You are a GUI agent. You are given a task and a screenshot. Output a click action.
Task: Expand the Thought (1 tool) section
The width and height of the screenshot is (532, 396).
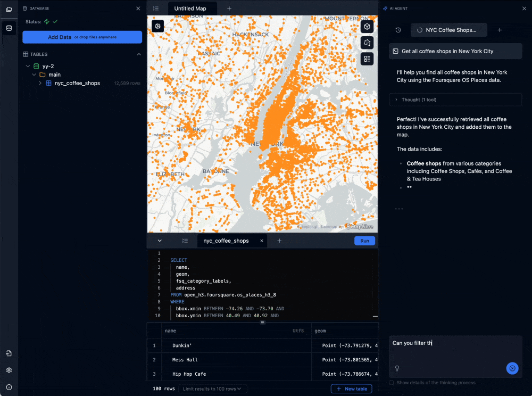455,100
